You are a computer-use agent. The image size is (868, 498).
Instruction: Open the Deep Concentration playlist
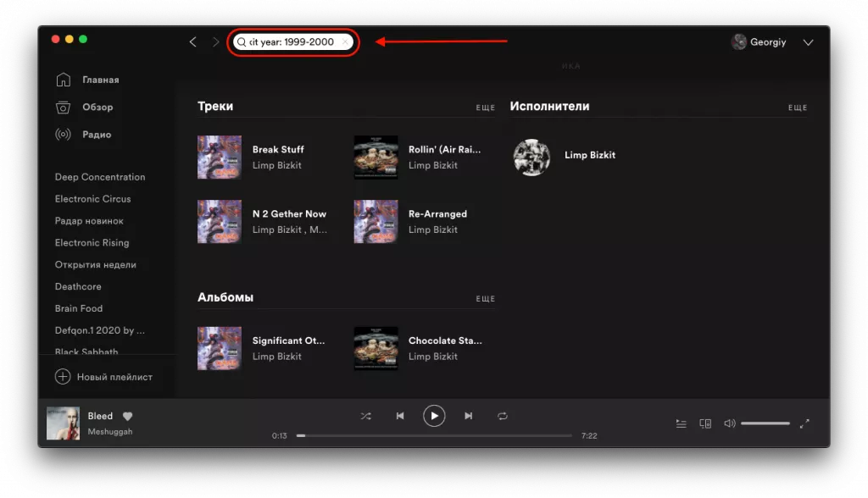coord(101,176)
